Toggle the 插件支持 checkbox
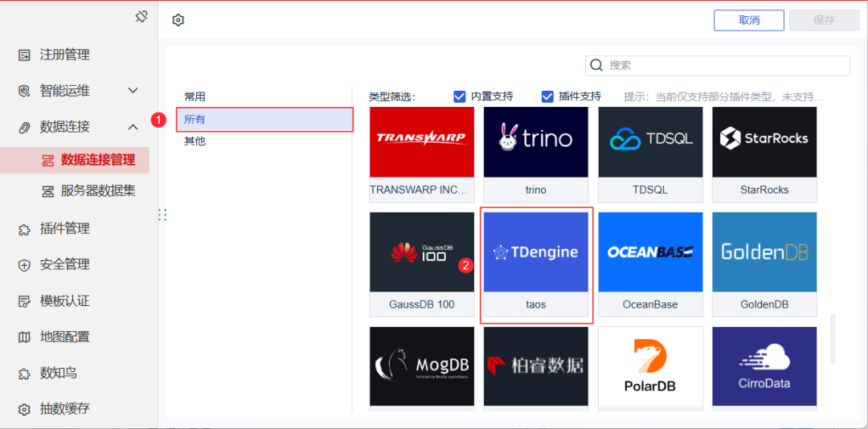 pos(547,97)
